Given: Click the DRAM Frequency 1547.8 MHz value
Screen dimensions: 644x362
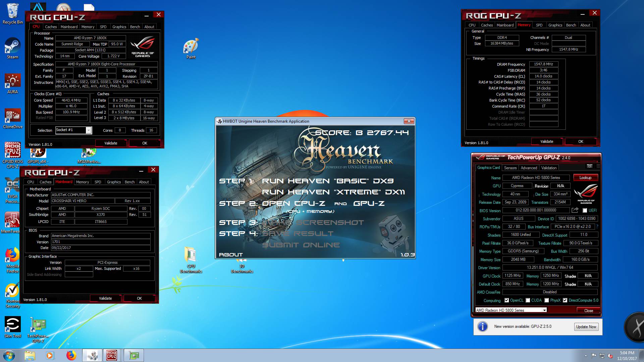Looking at the screenshot, I should pos(543,64).
